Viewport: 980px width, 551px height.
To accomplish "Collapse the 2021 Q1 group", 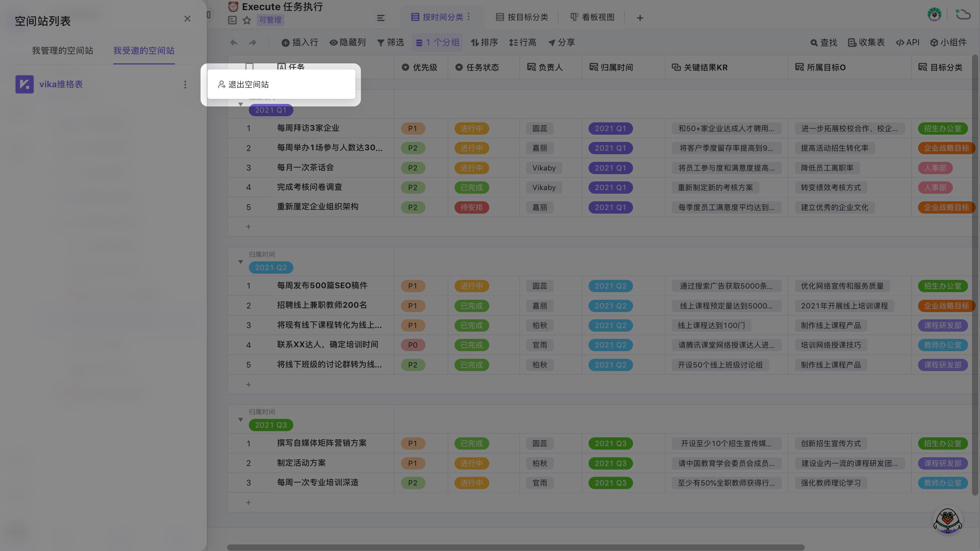I will [240, 104].
